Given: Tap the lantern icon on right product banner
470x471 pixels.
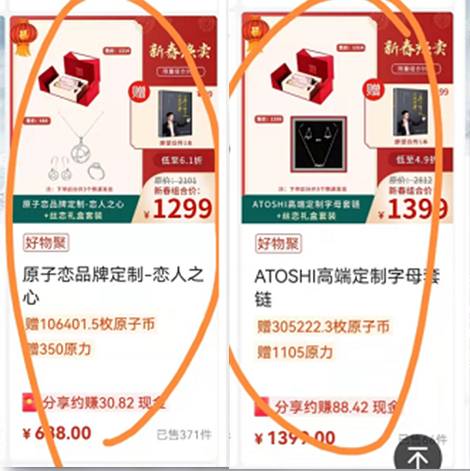Looking at the screenshot, I should [x=255, y=34].
